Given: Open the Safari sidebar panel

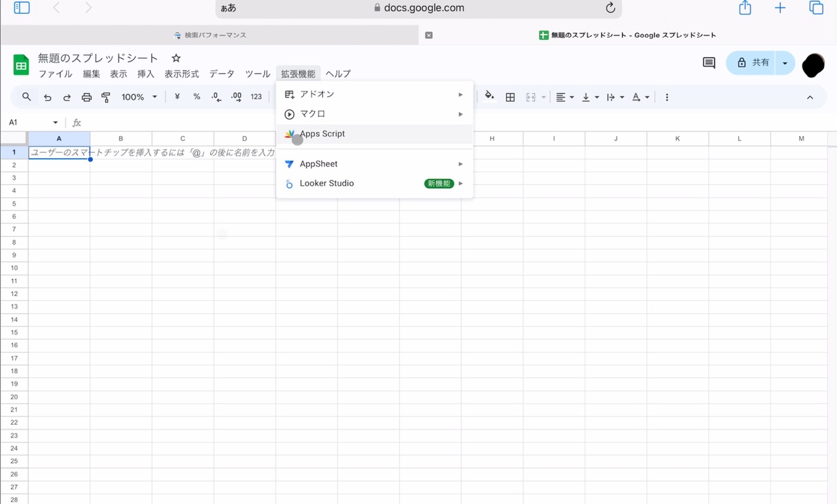Looking at the screenshot, I should 22,8.
